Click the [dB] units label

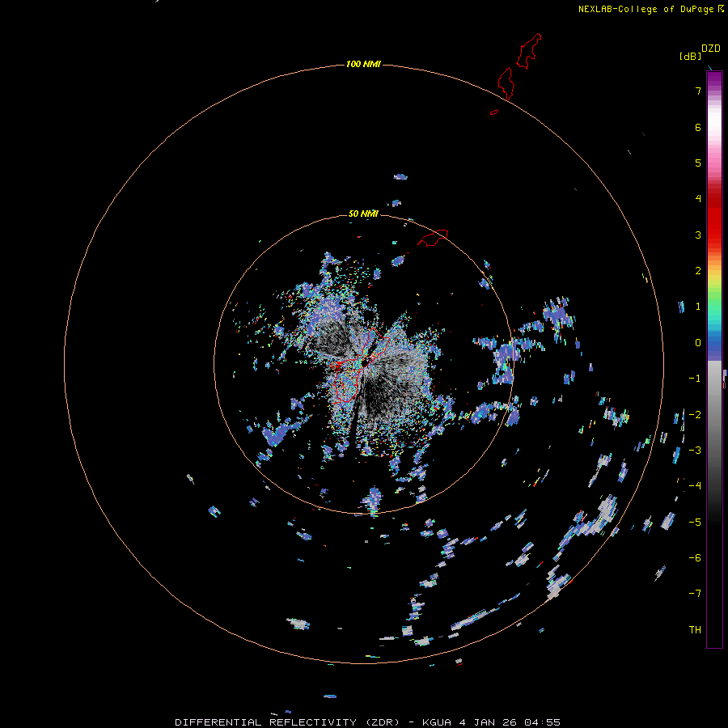tap(690, 56)
